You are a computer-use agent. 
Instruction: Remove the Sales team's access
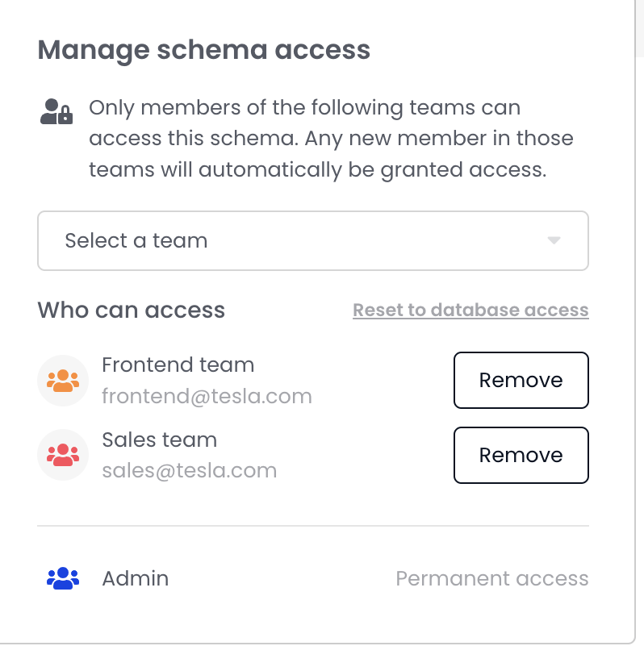click(521, 456)
